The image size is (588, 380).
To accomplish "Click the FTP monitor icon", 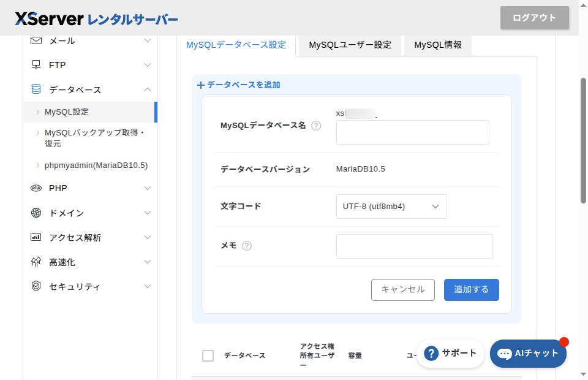I will coord(36,65).
